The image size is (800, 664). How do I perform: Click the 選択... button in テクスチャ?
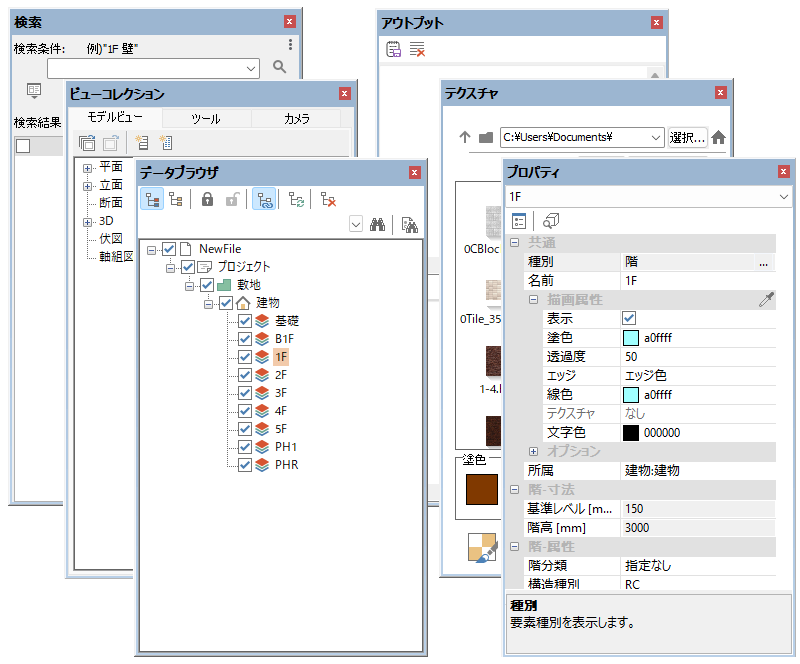[x=687, y=137]
